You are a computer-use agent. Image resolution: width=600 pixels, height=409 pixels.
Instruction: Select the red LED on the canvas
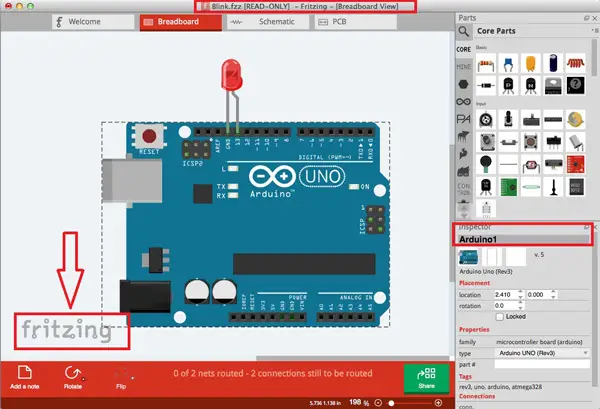coord(232,75)
